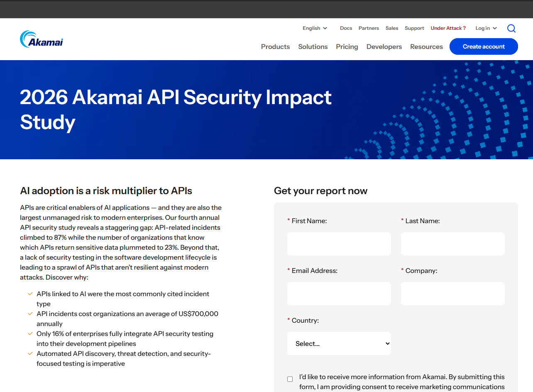533x392 pixels.
Task: Open the Resources menu
Action: tap(426, 46)
